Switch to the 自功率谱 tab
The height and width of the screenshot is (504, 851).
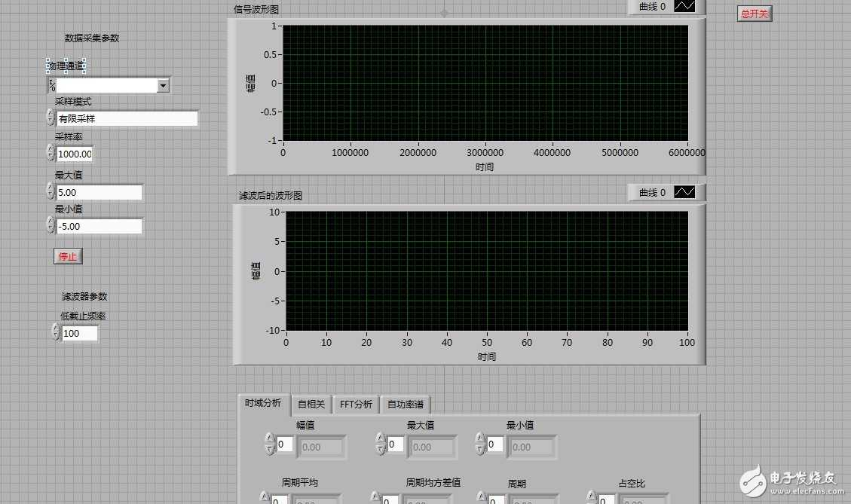406,404
